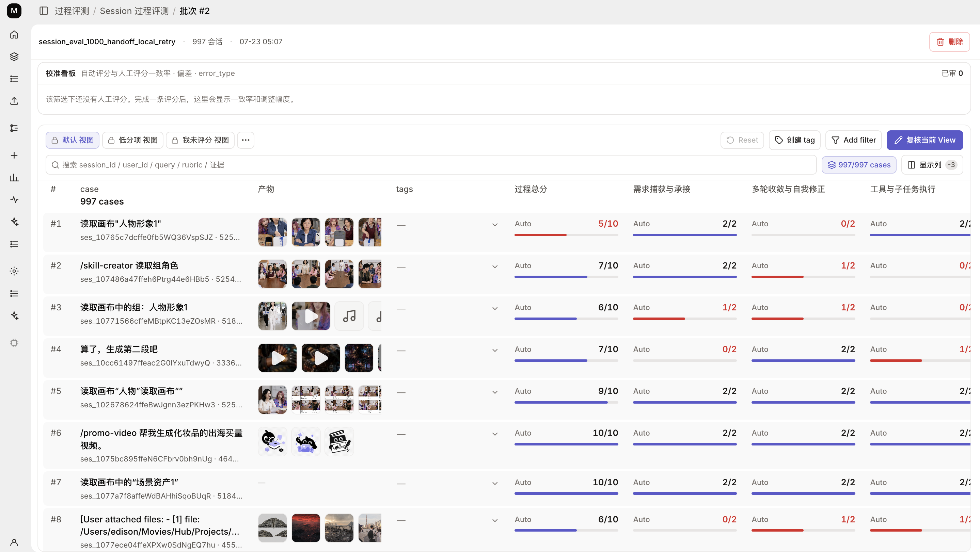Click the upload icon in sidebar
This screenshot has width=980, height=552.
tap(14, 101)
